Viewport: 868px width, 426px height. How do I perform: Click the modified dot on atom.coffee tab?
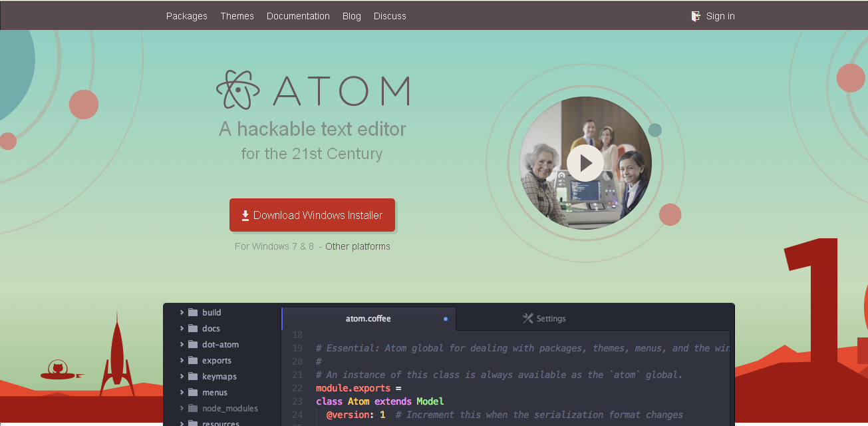(446, 319)
